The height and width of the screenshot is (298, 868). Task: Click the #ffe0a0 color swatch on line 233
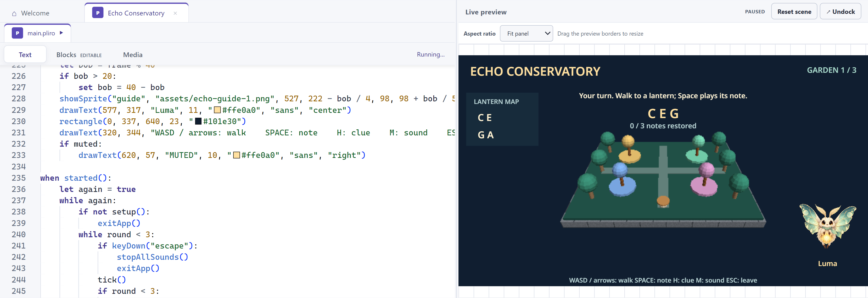click(x=237, y=155)
